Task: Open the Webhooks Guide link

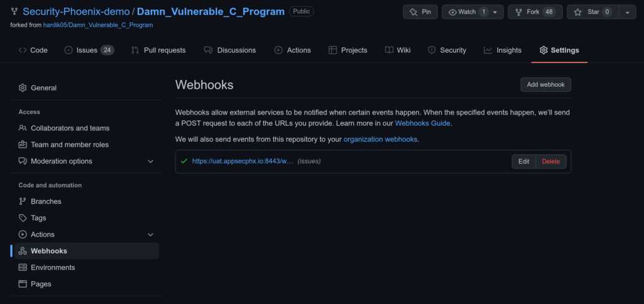Action: coord(423,123)
